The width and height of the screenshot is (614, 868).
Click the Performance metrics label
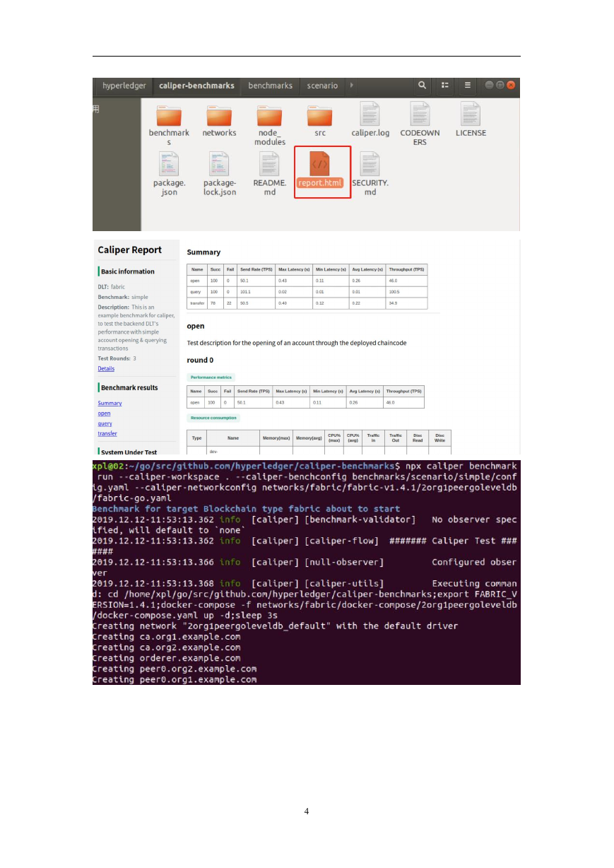click(x=210, y=377)
